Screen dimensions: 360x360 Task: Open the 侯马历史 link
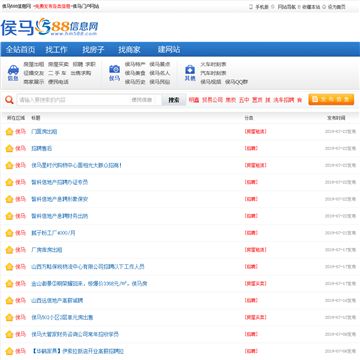(135, 82)
